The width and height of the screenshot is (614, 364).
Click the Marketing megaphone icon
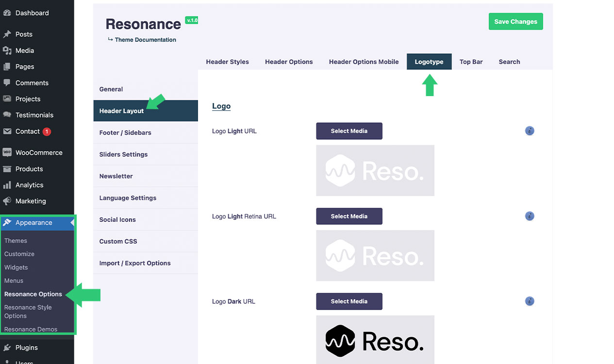(7, 201)
